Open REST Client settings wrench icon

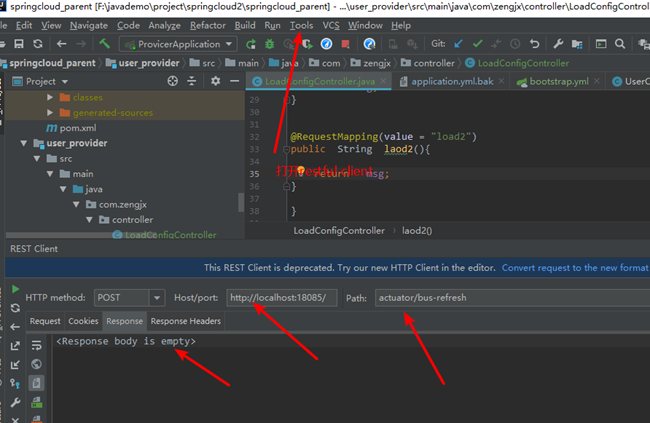click(15, 402)
